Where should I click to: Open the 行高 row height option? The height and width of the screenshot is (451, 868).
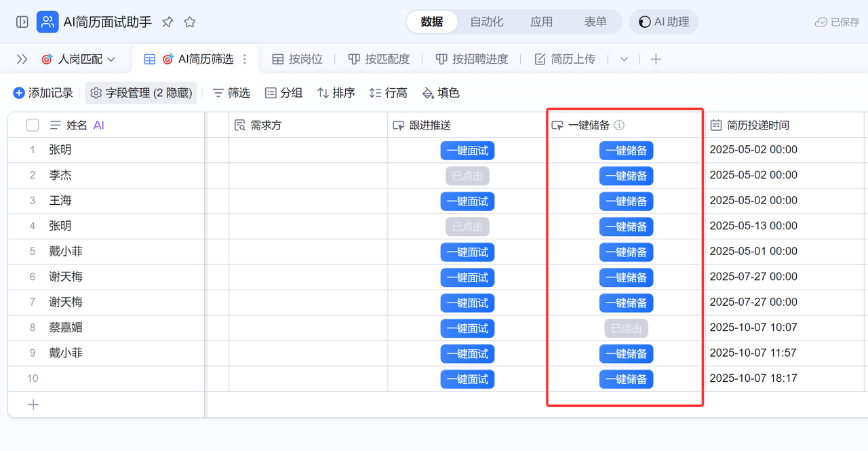click(388, 93)
